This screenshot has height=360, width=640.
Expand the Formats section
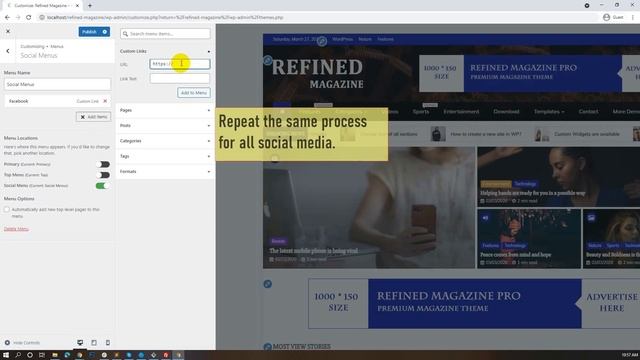[165, 172]
